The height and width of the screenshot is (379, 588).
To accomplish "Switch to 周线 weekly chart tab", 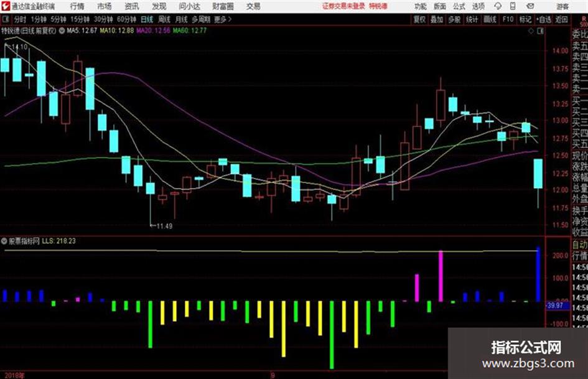I will (x=164, y=19).
